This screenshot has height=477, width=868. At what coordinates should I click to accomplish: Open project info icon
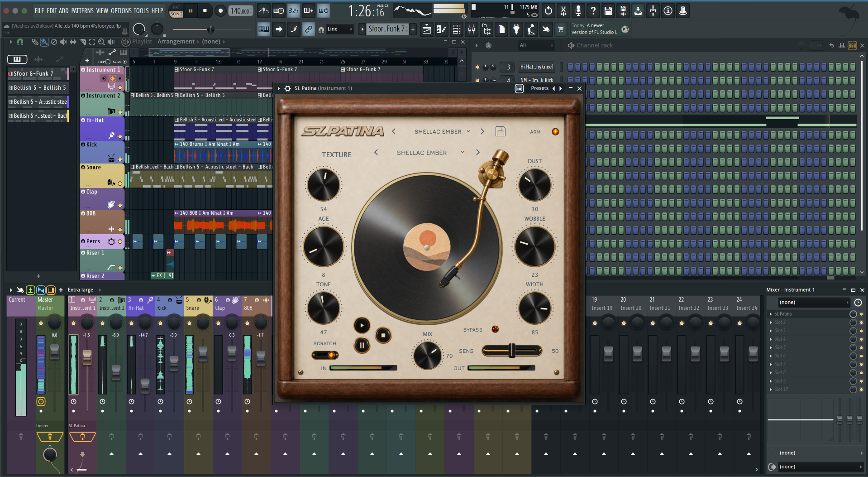pyautogui.click(x=668, y=10)
